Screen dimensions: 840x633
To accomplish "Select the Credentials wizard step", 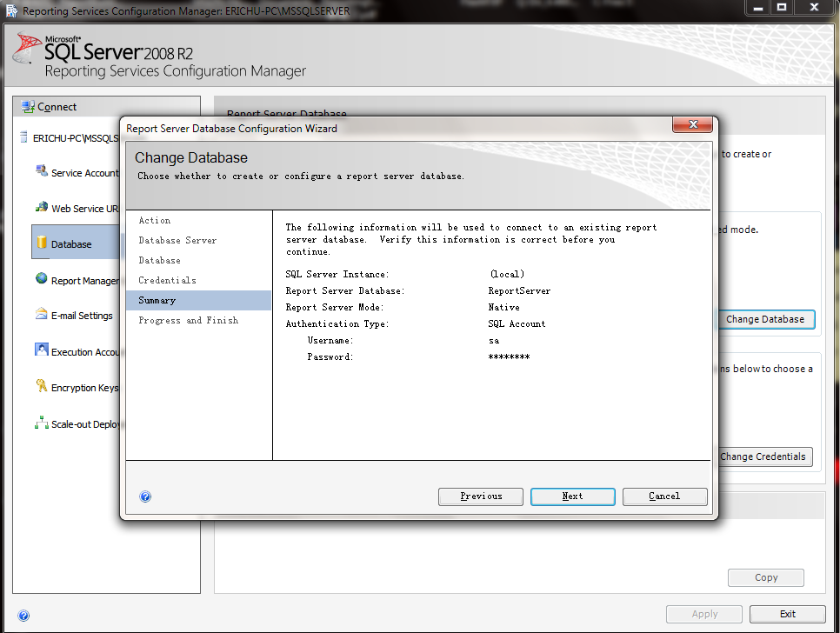I will (167, 280).
